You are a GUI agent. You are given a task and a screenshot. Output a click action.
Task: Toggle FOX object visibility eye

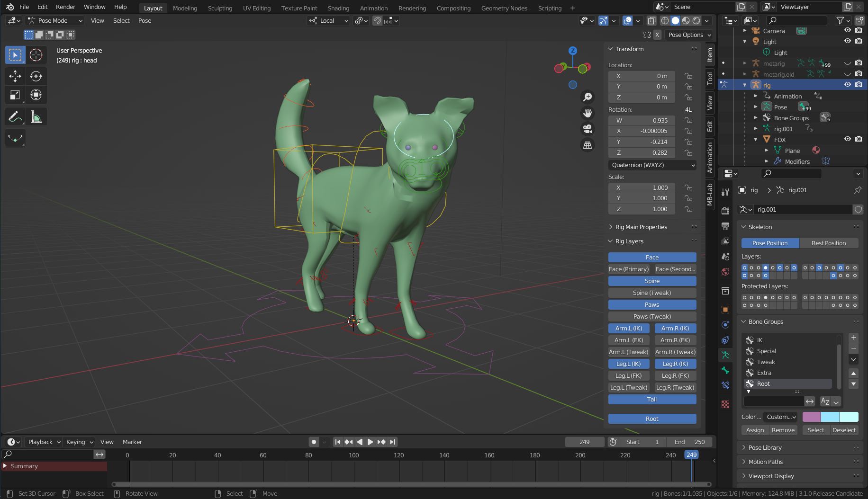848,139
